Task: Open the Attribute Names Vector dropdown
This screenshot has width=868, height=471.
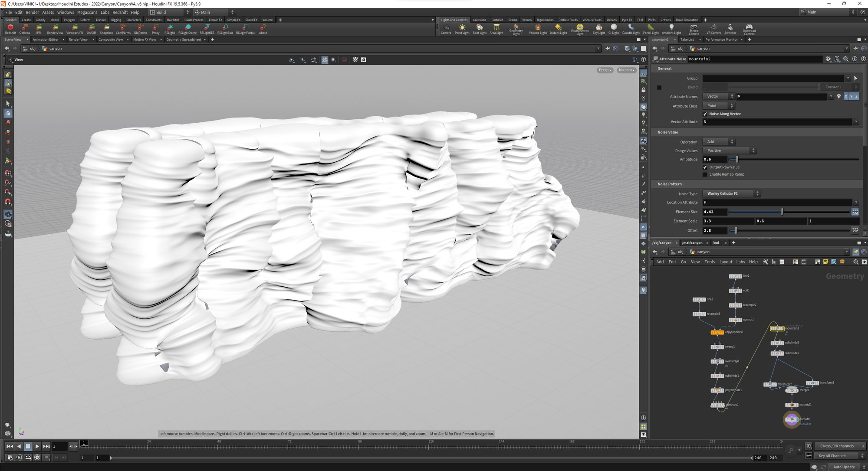Action: (x=719, y=96)
